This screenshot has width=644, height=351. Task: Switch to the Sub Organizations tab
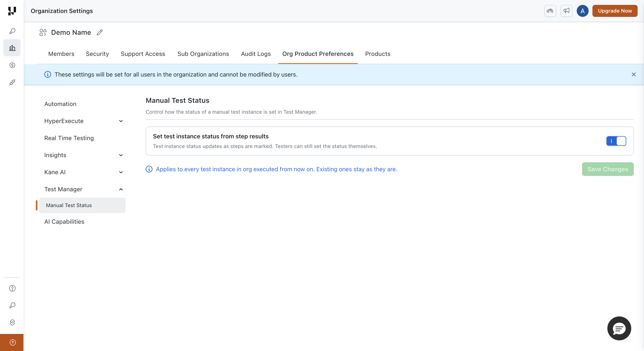coord(203,54)
